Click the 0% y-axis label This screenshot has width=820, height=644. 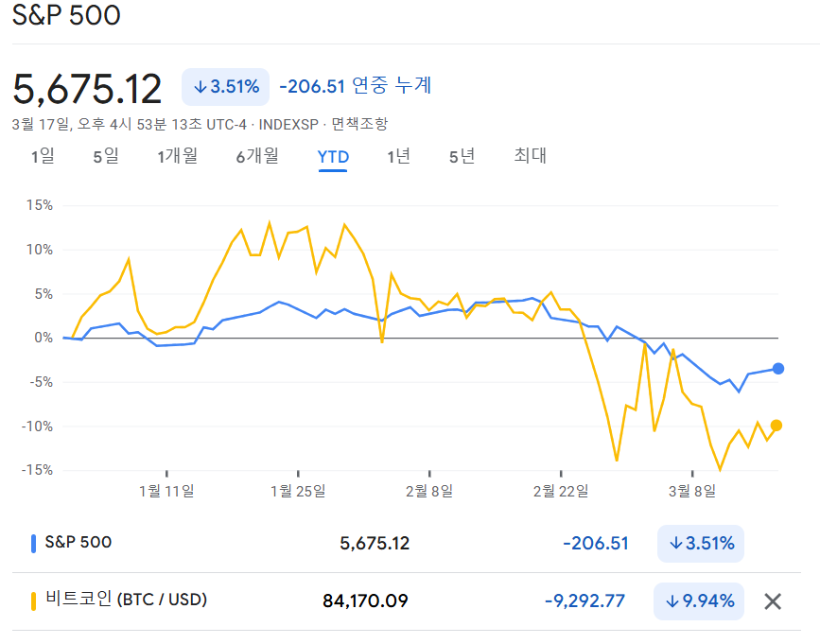pyautogui.click(x=44, y=338)
